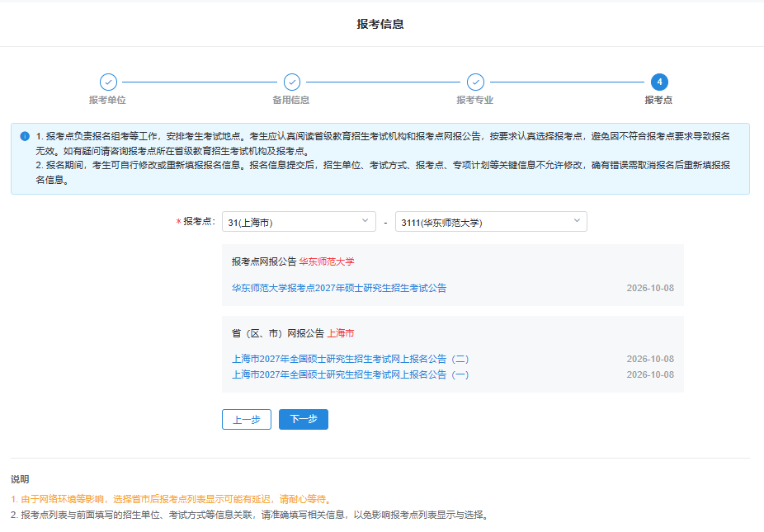Click the 报考点 field label with asterisk
764x532 pixels.
click(196, 222)
